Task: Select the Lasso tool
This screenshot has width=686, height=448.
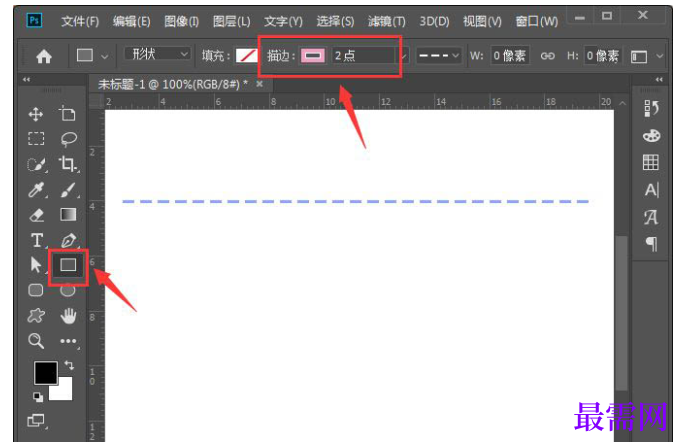Action: [x=69, y=139]
